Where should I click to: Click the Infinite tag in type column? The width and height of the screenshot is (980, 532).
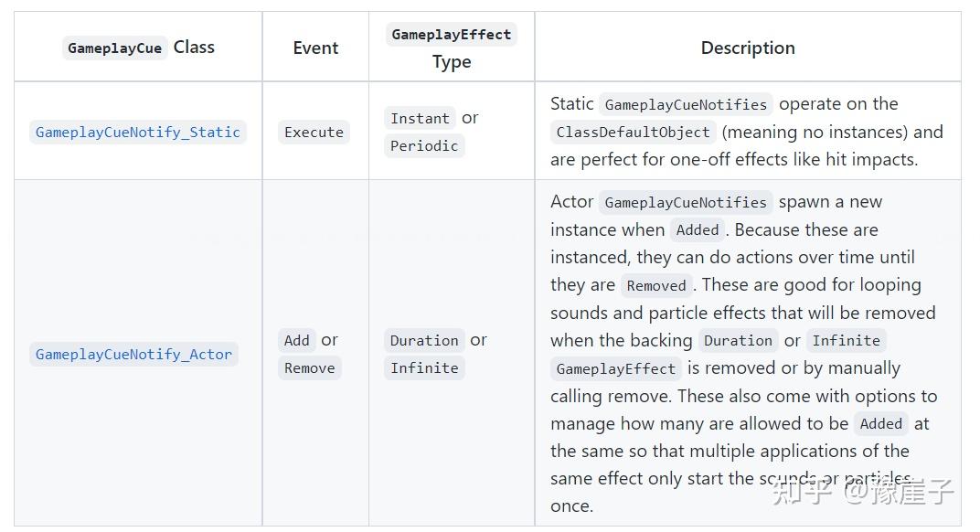[424, 368]
